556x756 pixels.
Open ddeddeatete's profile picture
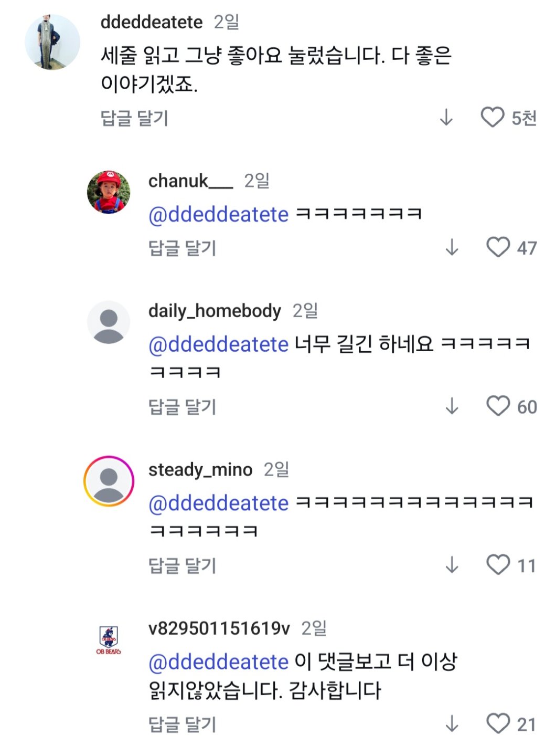52,42
